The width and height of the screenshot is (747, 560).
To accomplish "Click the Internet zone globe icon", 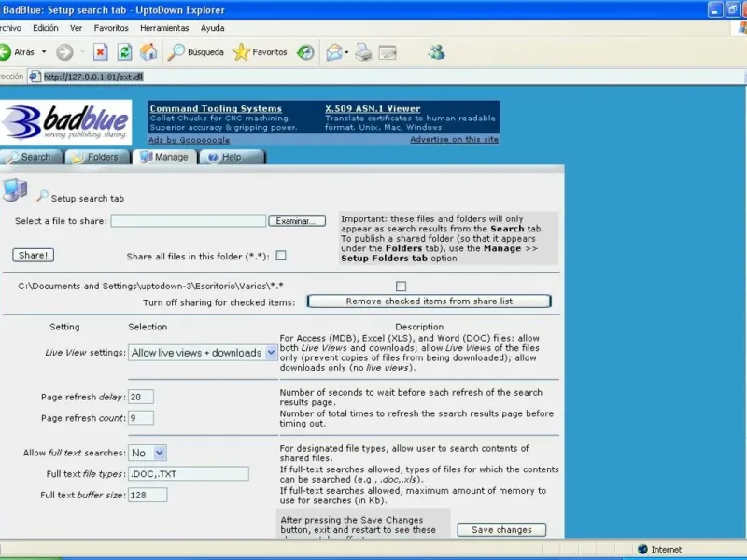I will (x=642, y=549).
